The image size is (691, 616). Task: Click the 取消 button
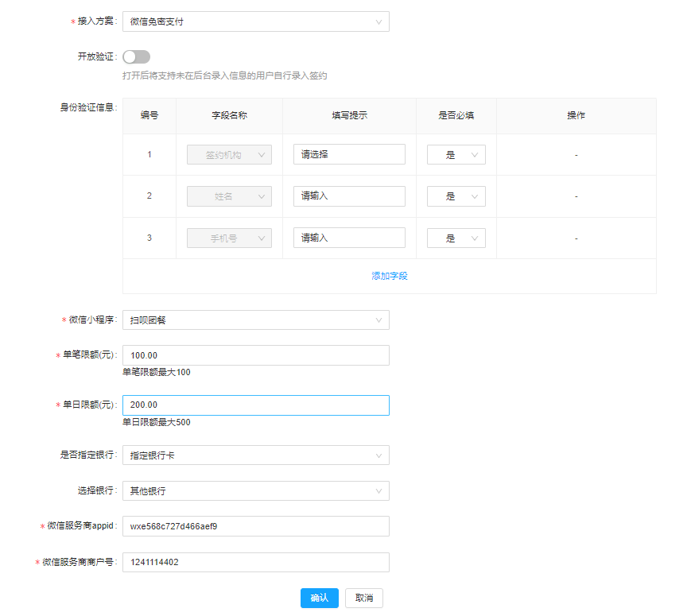[364, 598]
